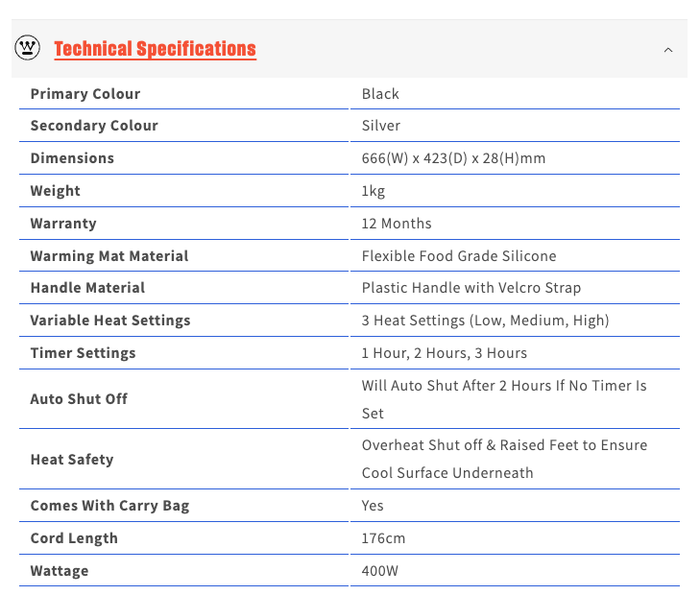Select the Weight row label

click(56, 191)
